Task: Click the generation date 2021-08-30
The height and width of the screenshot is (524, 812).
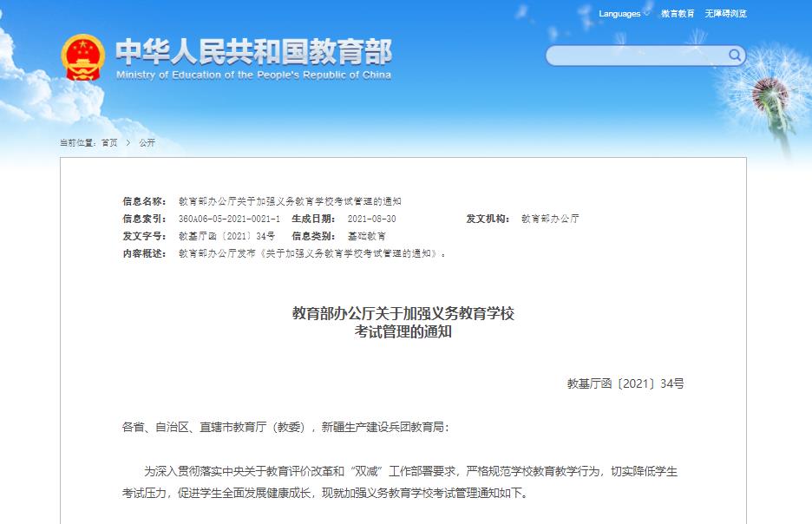Action: pos(371,219)
